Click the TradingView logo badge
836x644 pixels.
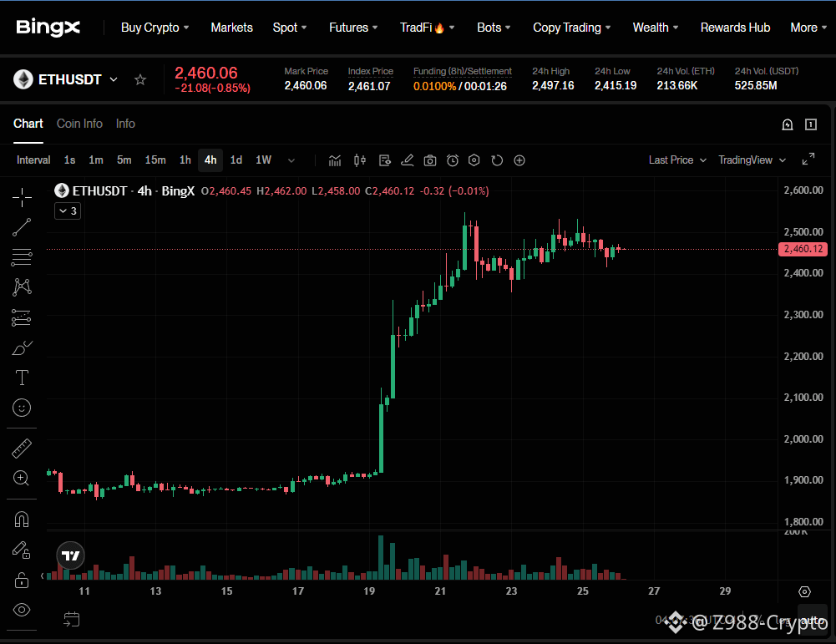click(70, 556)
